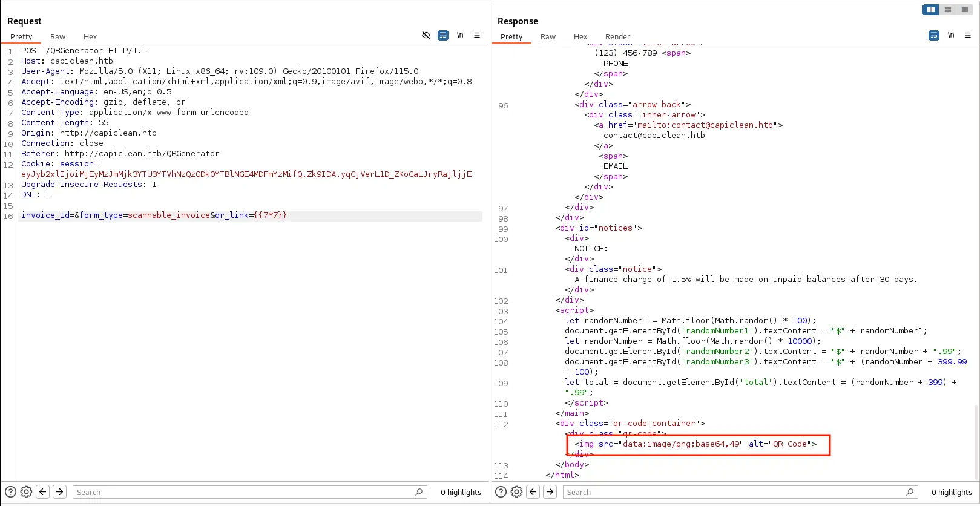The width and height of the screenshot is (980, 506).
Task: Click the mailto:contact@capiclean.htb href text
Action: [705, 125]
